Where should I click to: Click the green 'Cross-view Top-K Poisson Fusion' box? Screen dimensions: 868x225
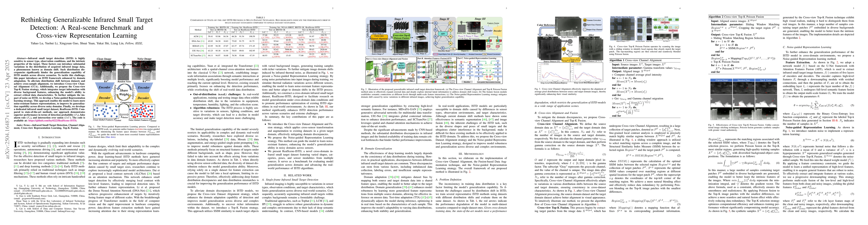coord(402,36)
